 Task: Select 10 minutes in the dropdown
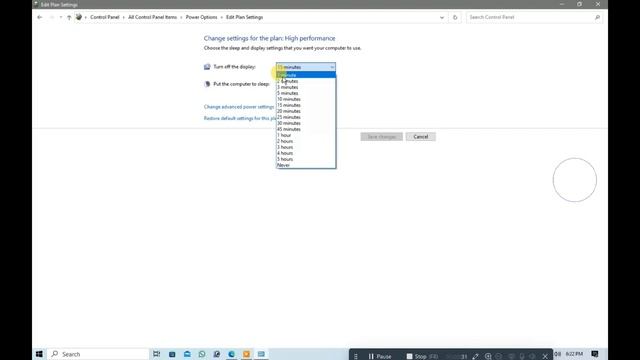click(x=306, y=99)
